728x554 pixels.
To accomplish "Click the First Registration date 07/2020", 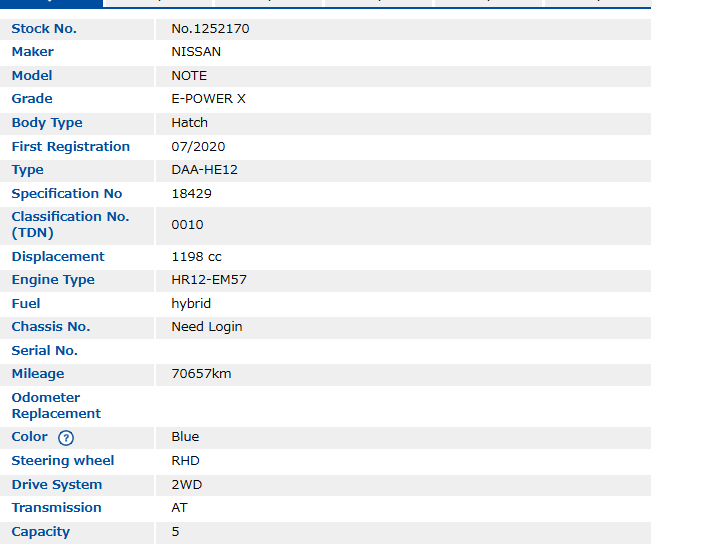I will (x=198, y=147).
